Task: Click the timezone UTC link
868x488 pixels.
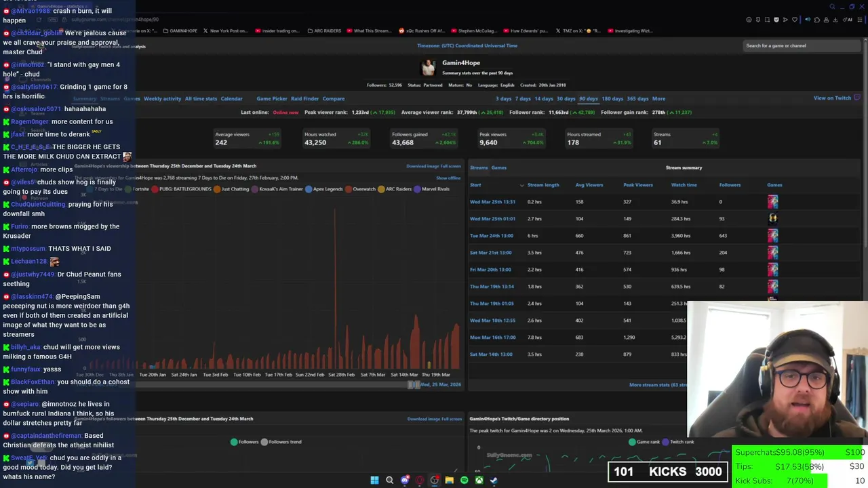Action: coord(467,45)
